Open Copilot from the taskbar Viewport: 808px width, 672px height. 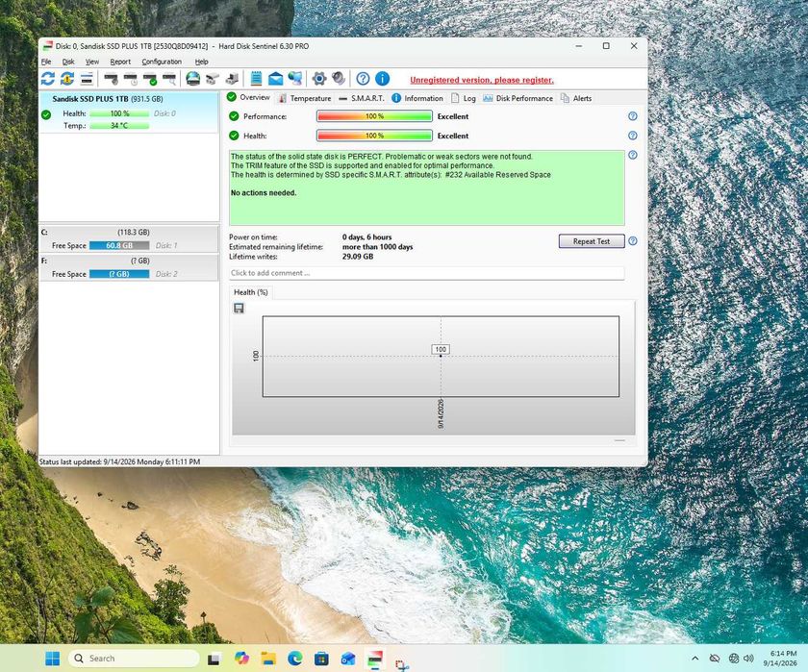(241, 659)
